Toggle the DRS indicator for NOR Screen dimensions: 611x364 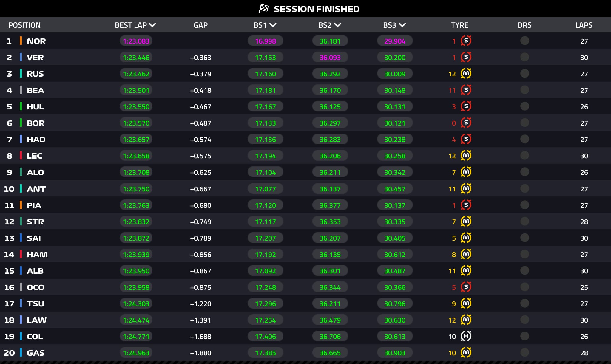coord(524,41)
